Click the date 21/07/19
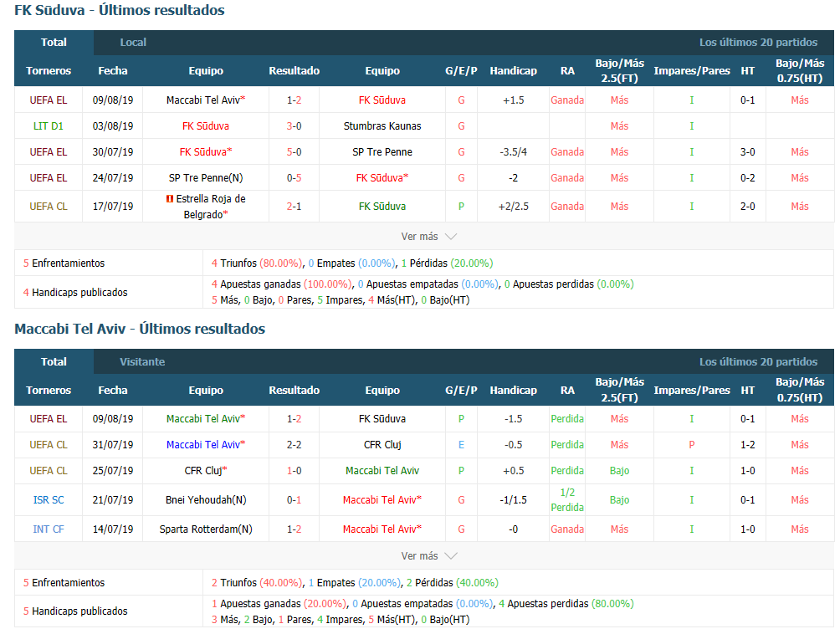This screenshot has width=840, height=629. 112,500
